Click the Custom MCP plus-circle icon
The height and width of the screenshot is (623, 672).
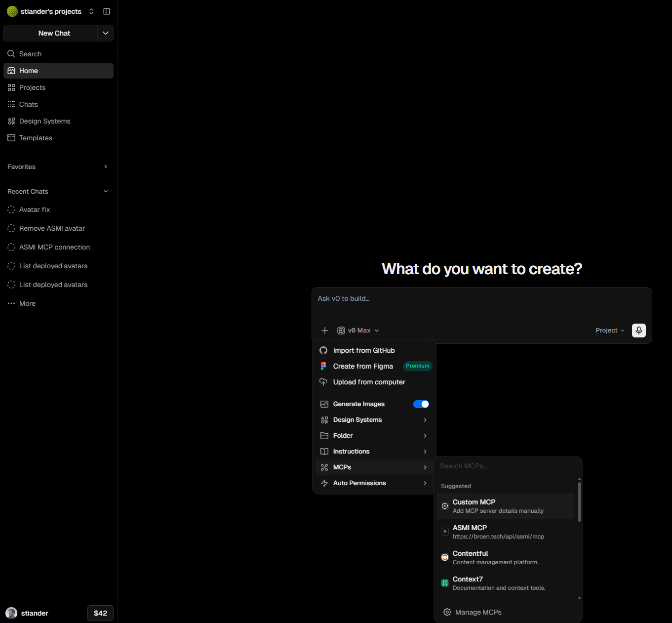pyautogui.click(x=445, y=506)
